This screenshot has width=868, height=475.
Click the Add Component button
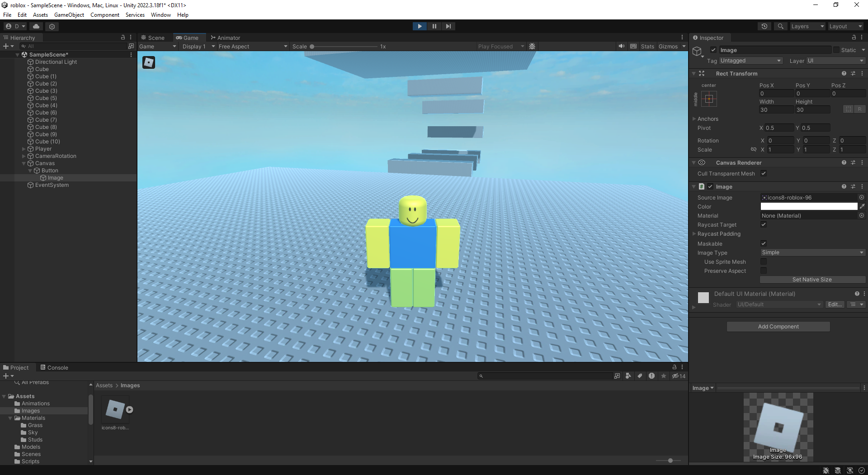[778, 327]
